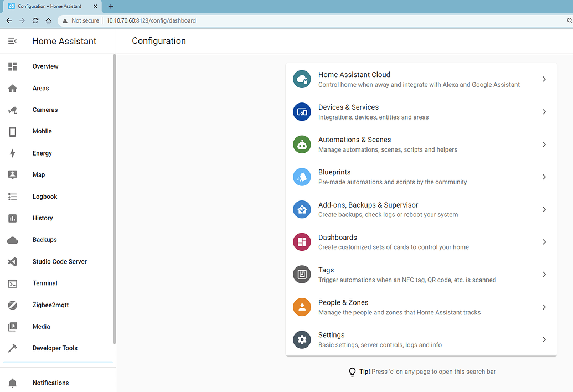
Task: Click the Studio Code Server icon
Action: point(12,261)
